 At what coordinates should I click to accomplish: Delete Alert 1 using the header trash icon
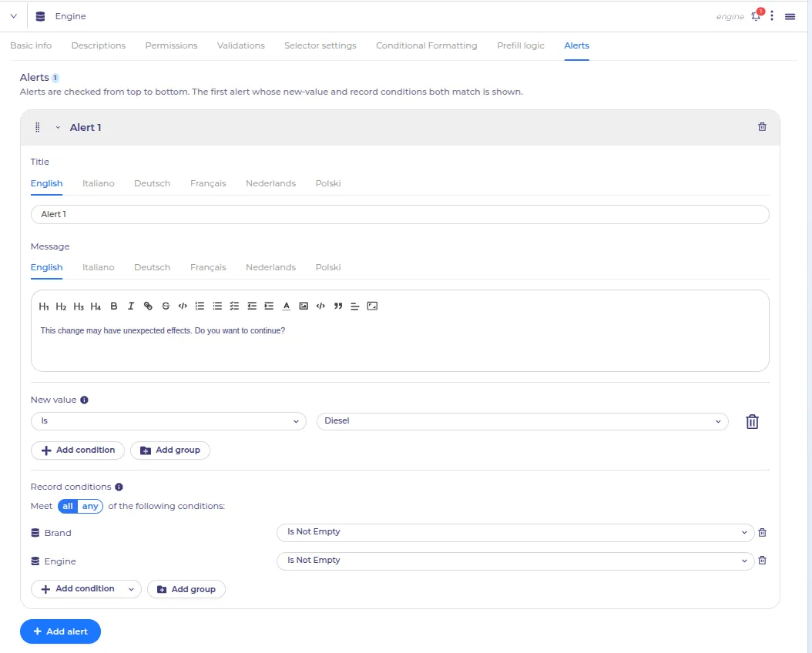click(762, 127)
